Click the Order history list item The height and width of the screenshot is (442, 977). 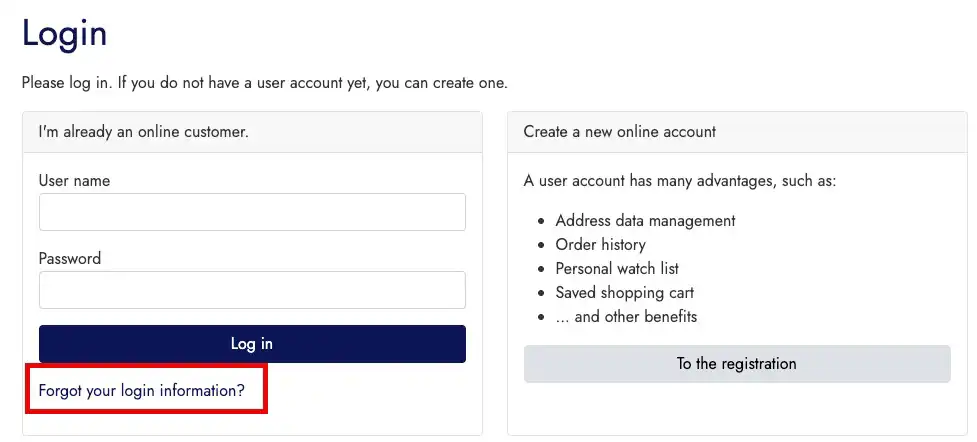click(x=600, y=245)
